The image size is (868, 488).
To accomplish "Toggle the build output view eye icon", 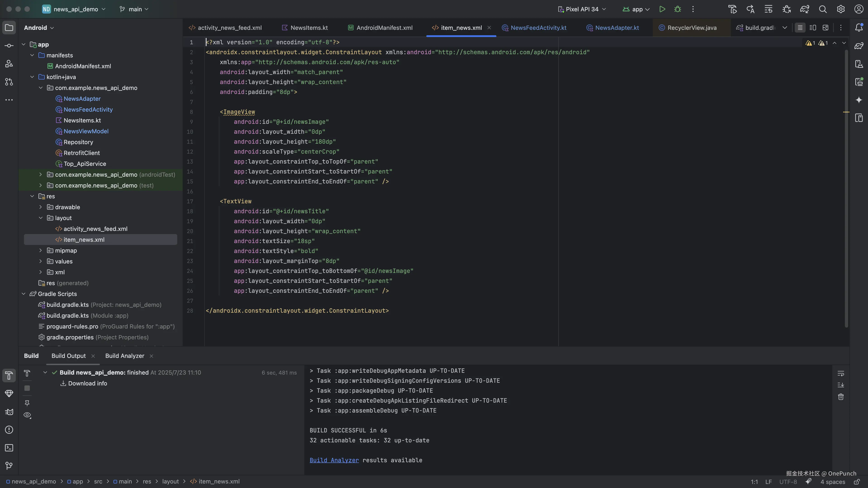I will tap(27, 415).
